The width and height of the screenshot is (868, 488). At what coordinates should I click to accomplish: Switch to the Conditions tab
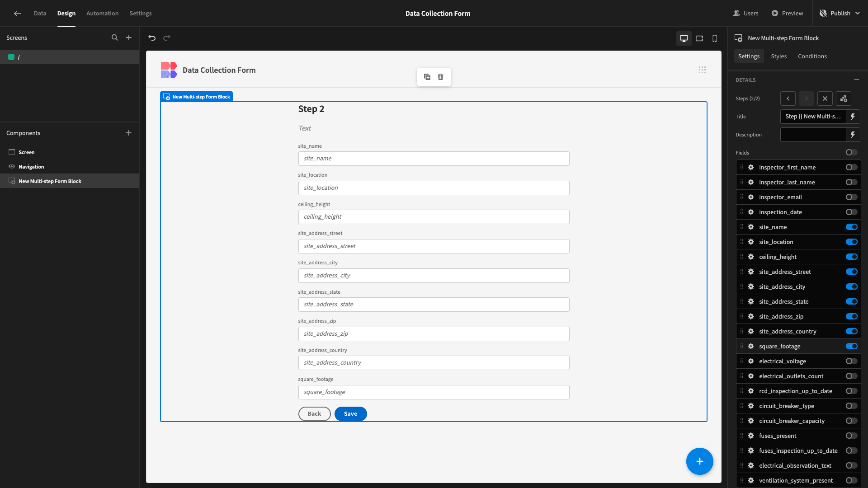tap(812, 56)
